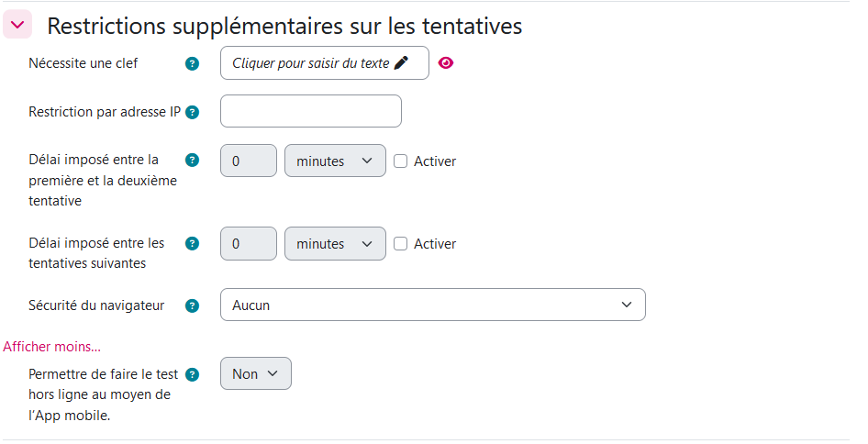Enable Activer checkbox for first attempt delay
The image size is (868, 444).
click(400, 161)
